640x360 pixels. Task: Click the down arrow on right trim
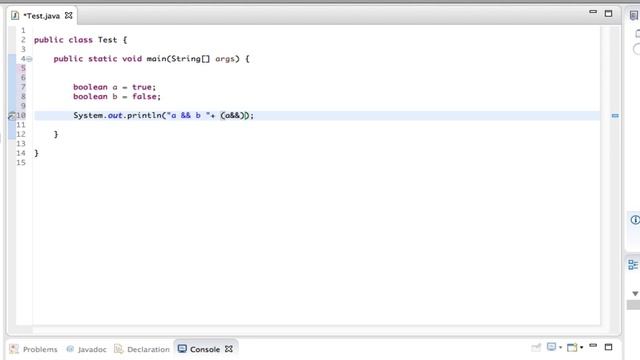tap(635, 293)
